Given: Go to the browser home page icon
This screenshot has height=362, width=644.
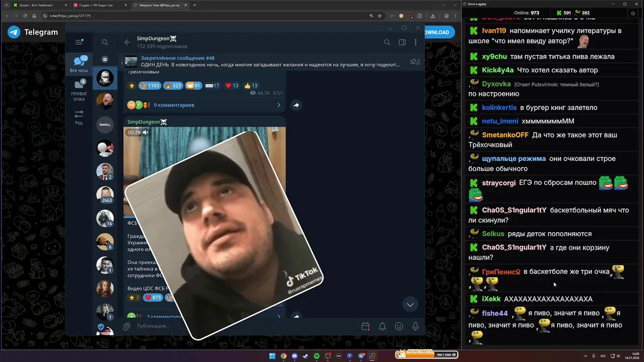Looking at the screenshot, I should click(x=34, y=16).
